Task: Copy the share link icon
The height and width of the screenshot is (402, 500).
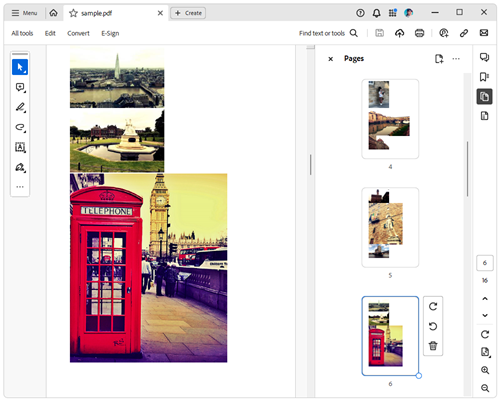Action: tap(464, 33)
